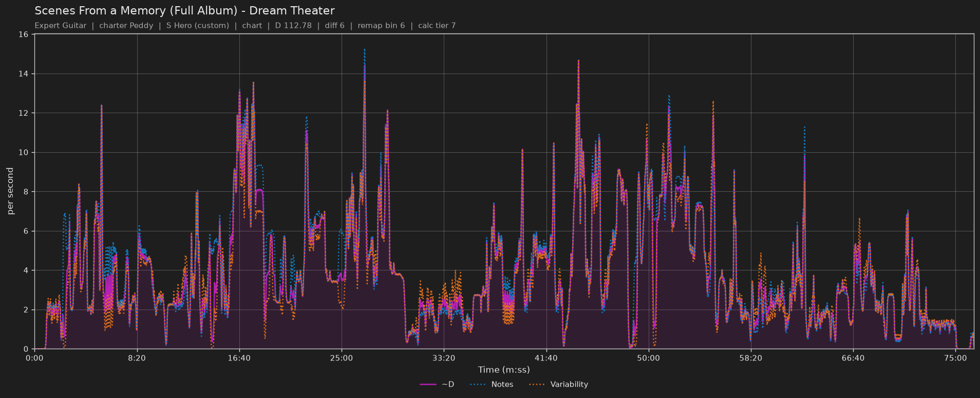Click the y-axis tick label "14"
Viewport: 980px width, 398px height.
23,74
